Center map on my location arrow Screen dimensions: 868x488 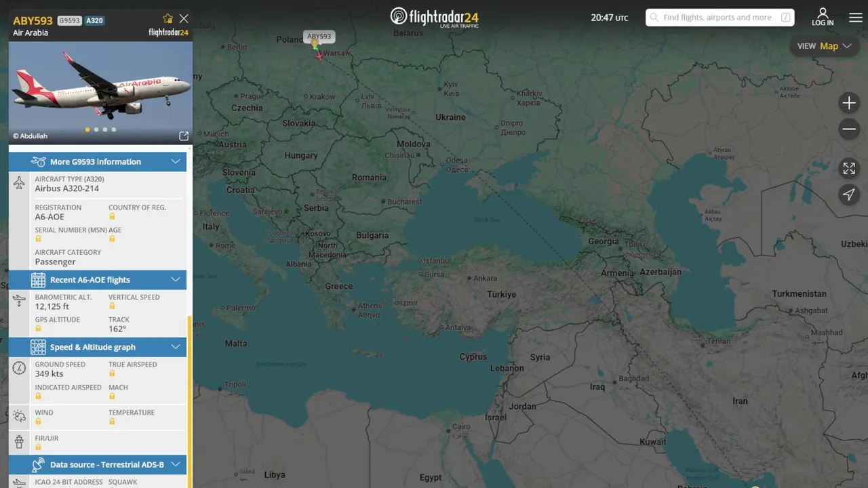[x=849, y=195]
